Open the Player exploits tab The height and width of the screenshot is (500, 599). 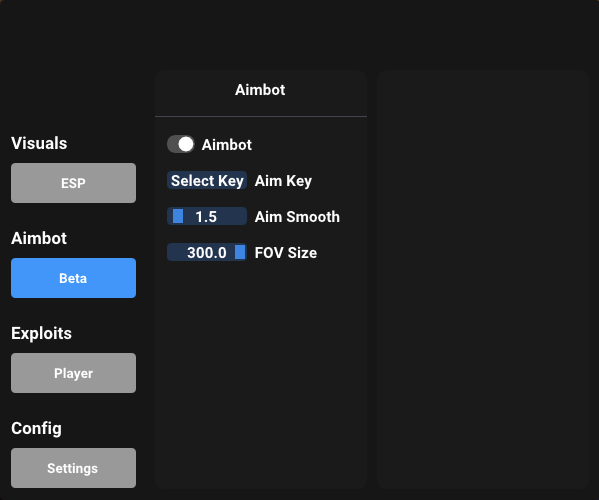[73, 373]
